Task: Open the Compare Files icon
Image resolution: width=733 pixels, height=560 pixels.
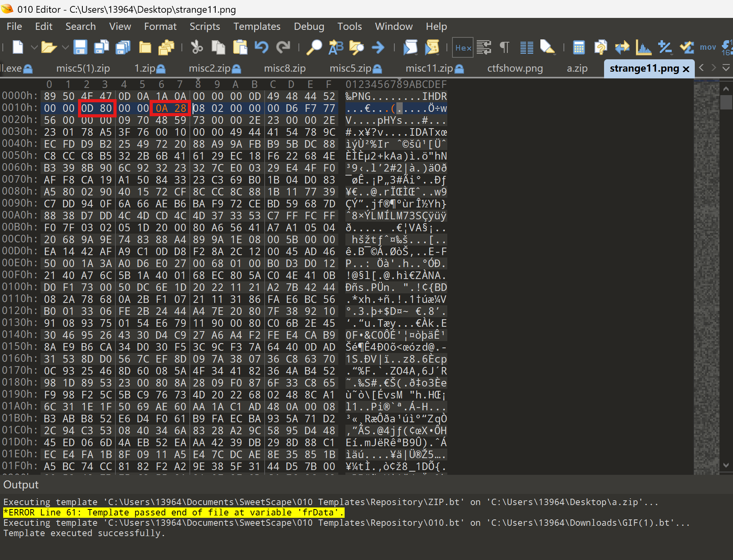Action: (x=600, y=47)
